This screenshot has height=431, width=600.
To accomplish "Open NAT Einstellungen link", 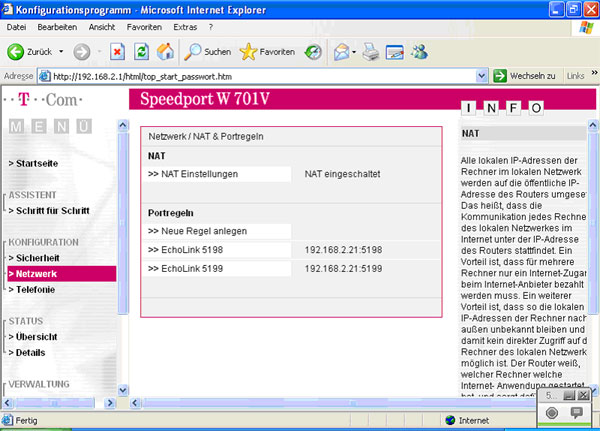I will pyautogui.click(x=193, y=174).
